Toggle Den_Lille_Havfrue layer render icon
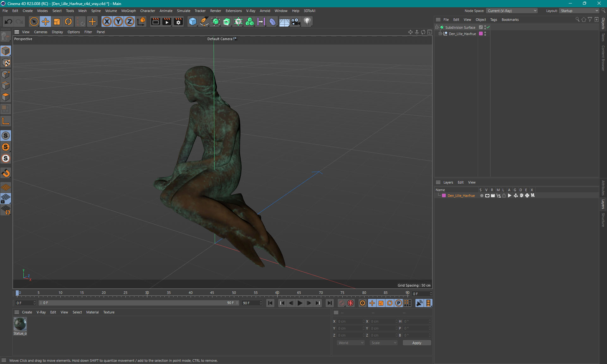Viewport: 607px width, 364px height. [493, 196]
